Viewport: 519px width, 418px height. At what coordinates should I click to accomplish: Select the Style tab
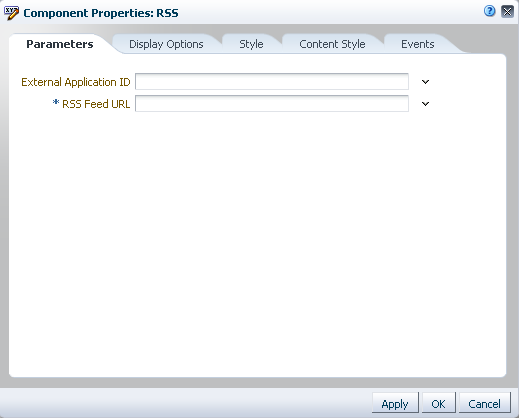251,44
